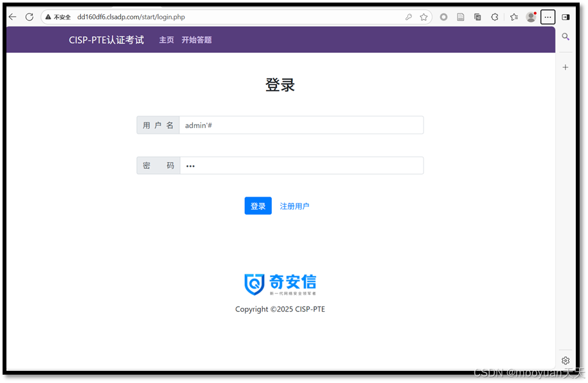Open the settings gear in the sidebar
This screenshot has width=588, height=383.
coord(566,361)
